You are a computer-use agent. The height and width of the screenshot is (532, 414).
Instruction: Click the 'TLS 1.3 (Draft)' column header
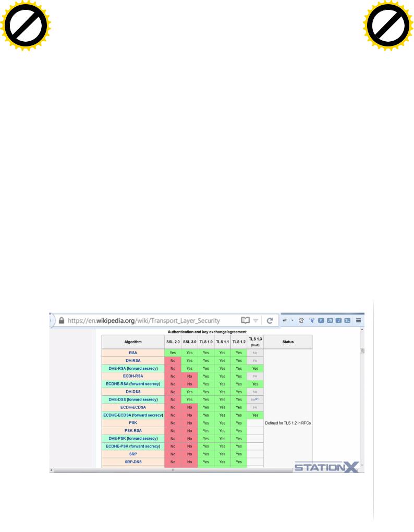(255, 342)
